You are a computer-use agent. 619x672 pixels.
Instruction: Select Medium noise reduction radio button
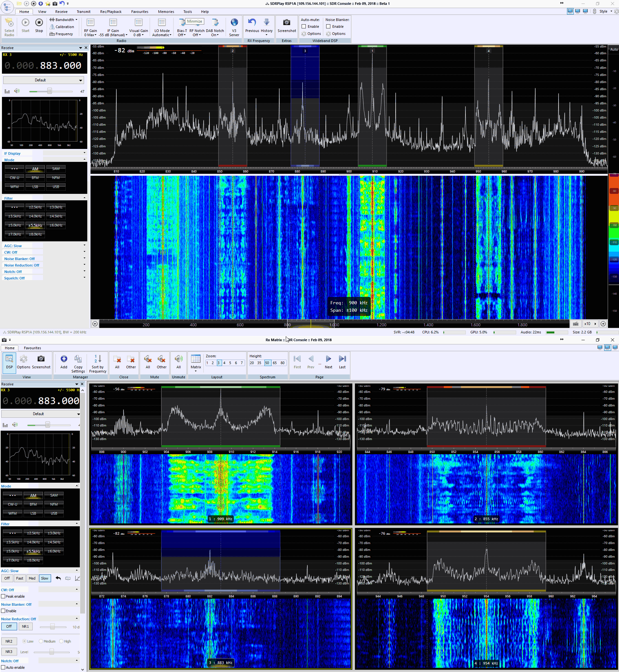click(41, 641)
